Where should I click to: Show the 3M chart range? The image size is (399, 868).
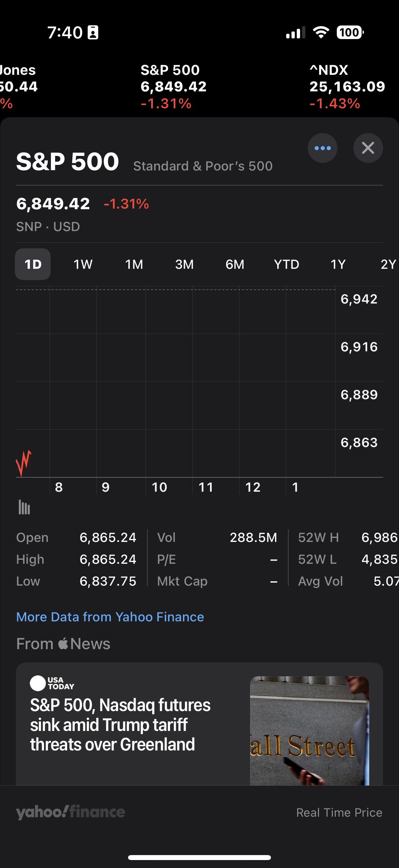tap(184, 264)
